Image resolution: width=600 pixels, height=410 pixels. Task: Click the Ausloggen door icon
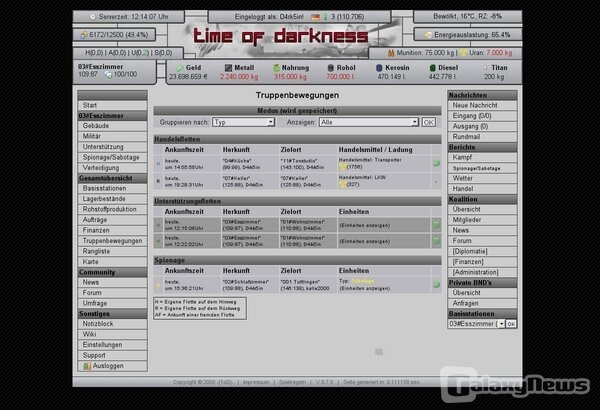tap(87, 366)
